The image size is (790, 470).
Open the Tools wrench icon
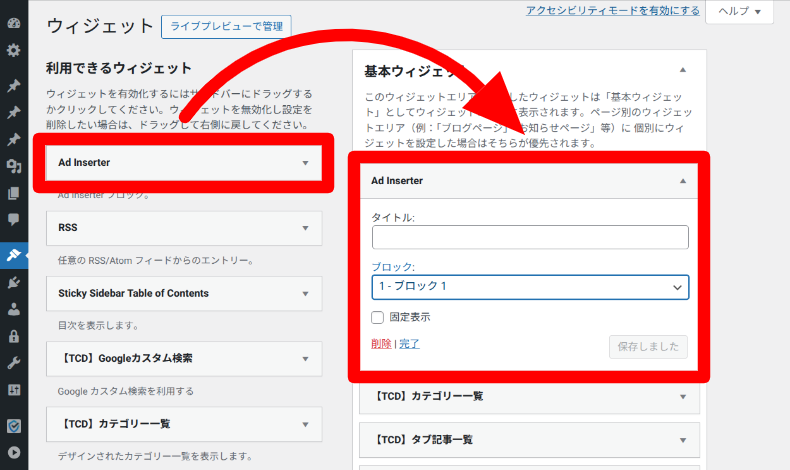14,363
